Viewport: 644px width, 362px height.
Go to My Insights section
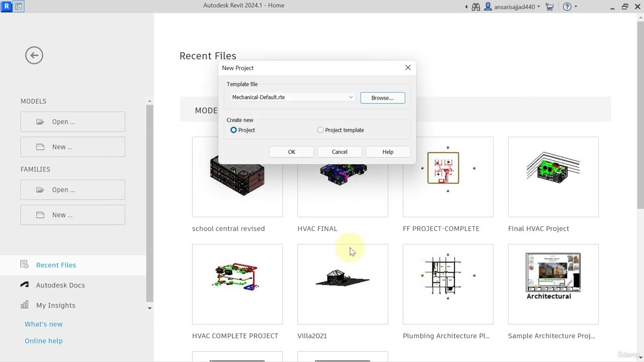[x=56, y=305]
